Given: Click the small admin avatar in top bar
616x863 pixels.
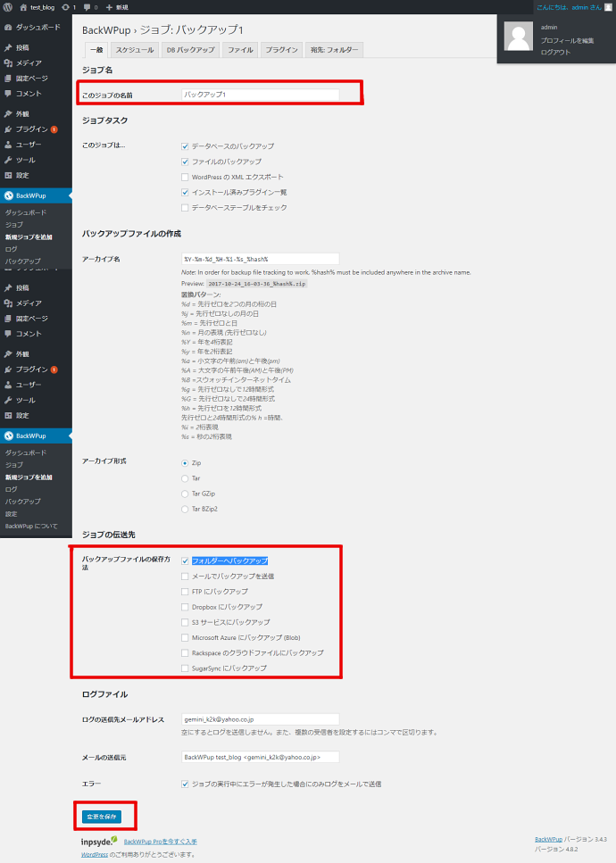Looking at the screenshot, I should point(606,6).
